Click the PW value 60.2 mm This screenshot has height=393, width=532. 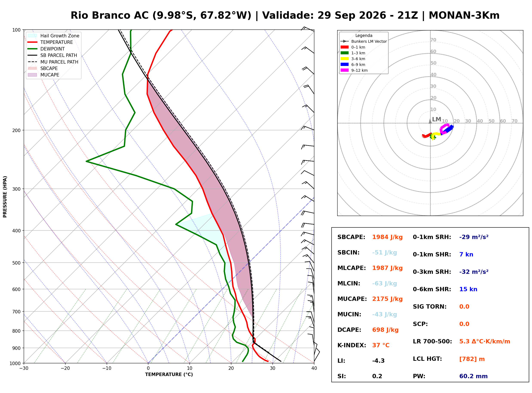[474, 376]
